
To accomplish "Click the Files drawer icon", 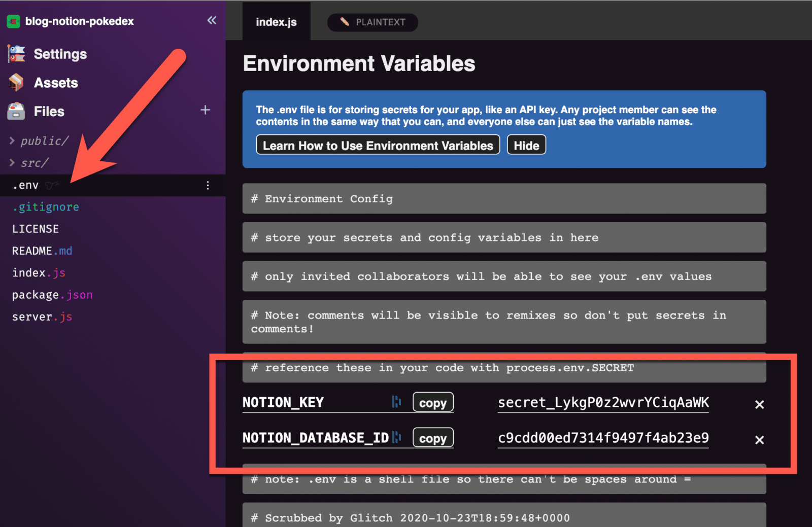I will pyautogui.click(x=15, y=111).
